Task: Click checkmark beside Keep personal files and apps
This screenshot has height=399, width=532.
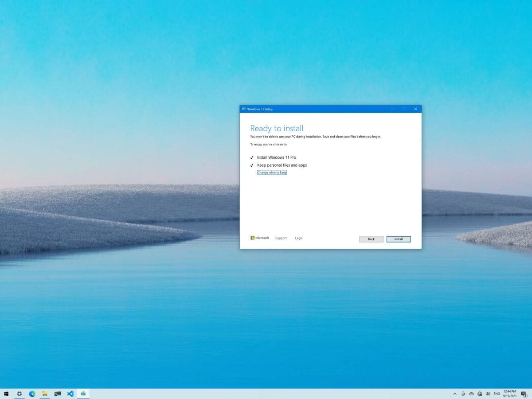Action: click(252, 165)
